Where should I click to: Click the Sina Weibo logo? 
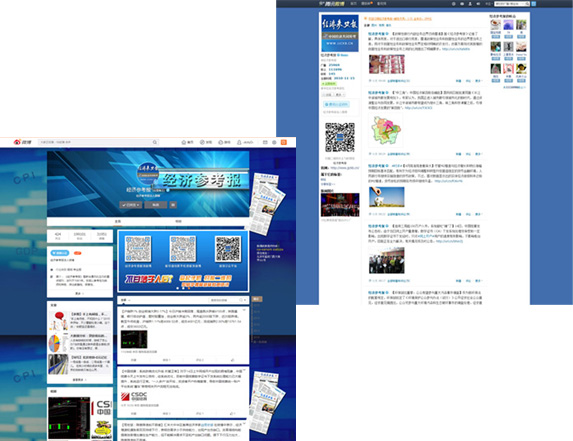point(22,142)
